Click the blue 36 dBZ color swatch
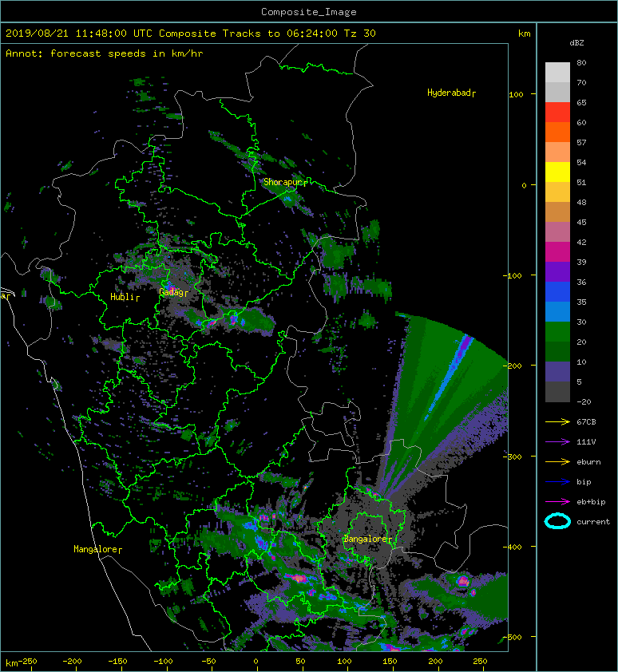The image size is (618, 672). [557, 291]
